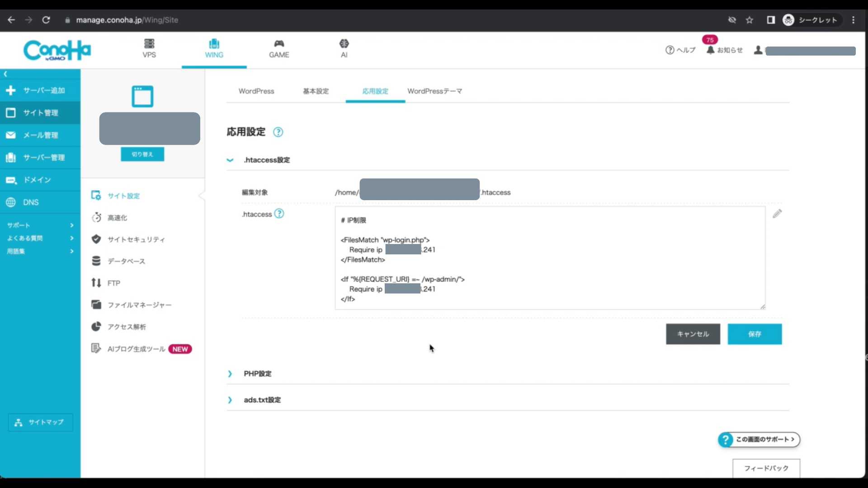Switch to the WordPressテーマ tab
This screenshot has width=868, height=488.
click(x=434, y=91)
